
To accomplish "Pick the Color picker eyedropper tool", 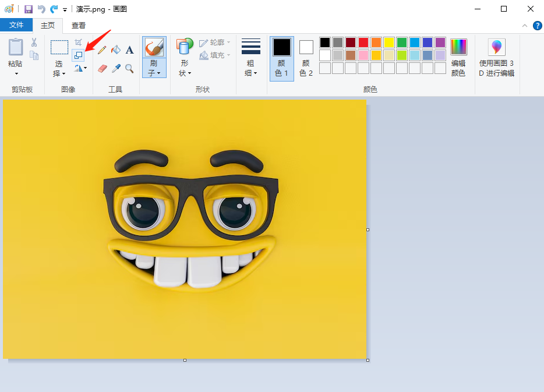I will 116,69.
